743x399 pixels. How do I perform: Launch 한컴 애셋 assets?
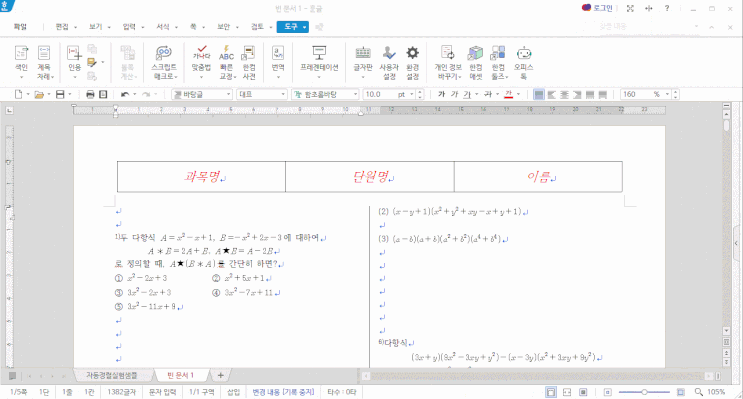[475, 62]
